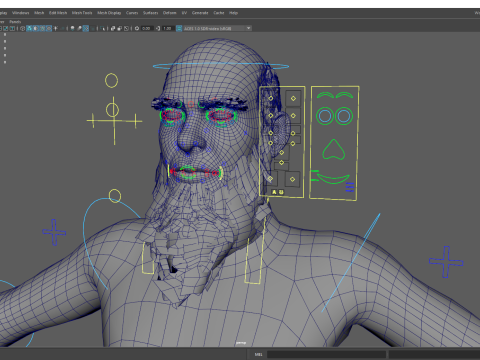Click the Exposure reset icon
The height and width of the screenshot is (360, 480).
tap(137, 28)
